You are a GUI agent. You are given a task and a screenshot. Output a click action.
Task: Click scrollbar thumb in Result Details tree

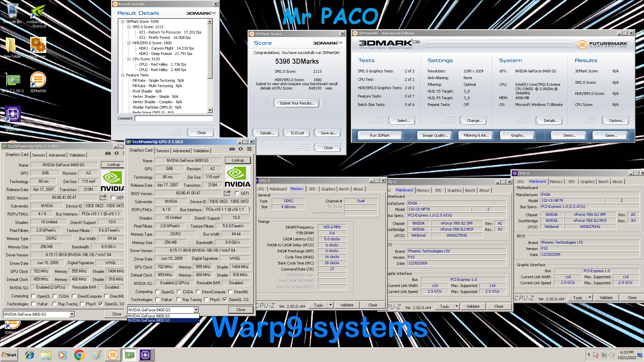pos(210,51)
